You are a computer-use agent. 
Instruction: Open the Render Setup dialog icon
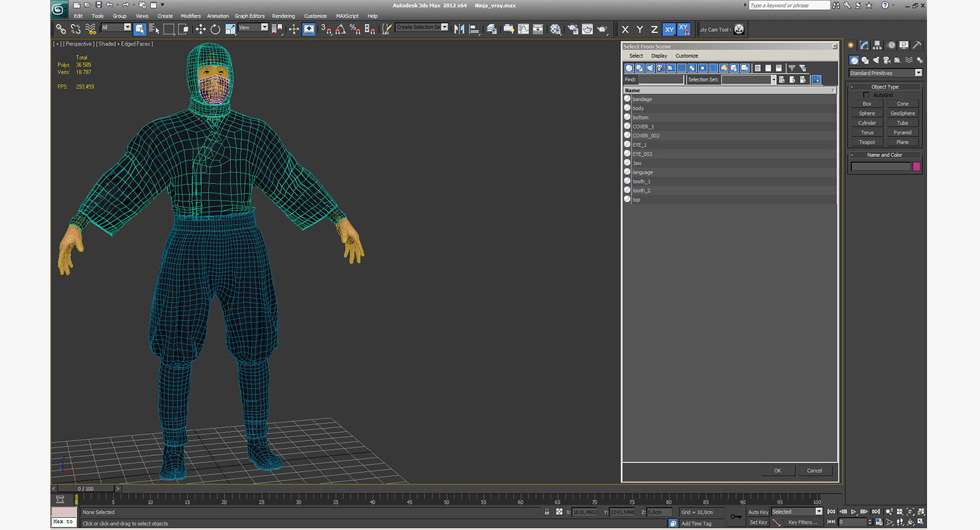[572, 29]
